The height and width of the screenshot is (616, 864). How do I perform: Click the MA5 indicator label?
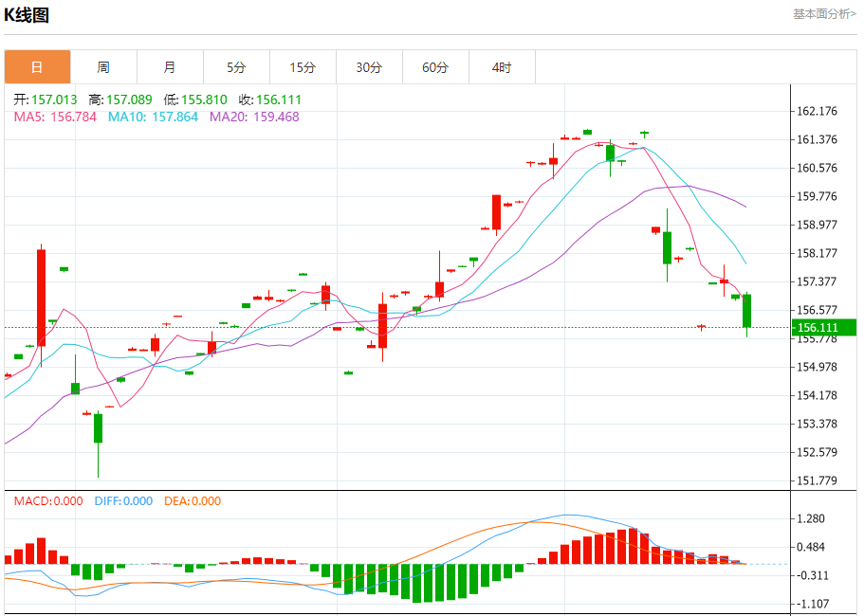55,117
